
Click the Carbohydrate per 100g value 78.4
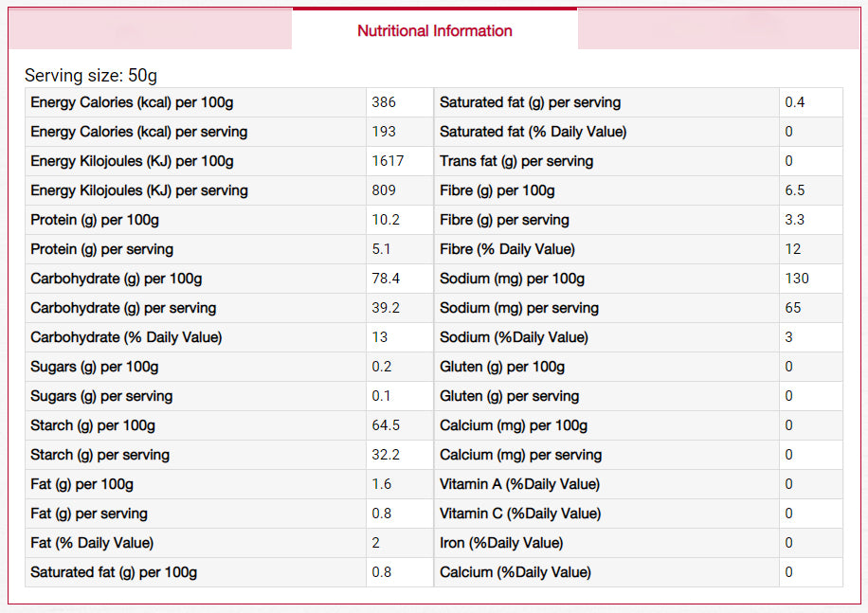(386, 279)
